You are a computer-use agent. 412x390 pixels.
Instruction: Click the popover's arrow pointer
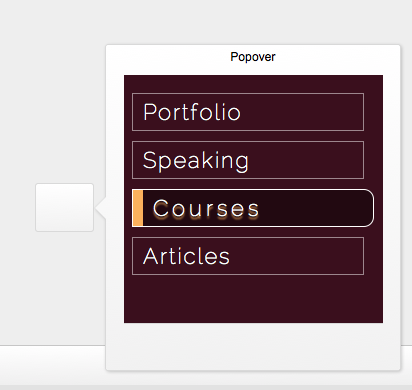[100, 207]
